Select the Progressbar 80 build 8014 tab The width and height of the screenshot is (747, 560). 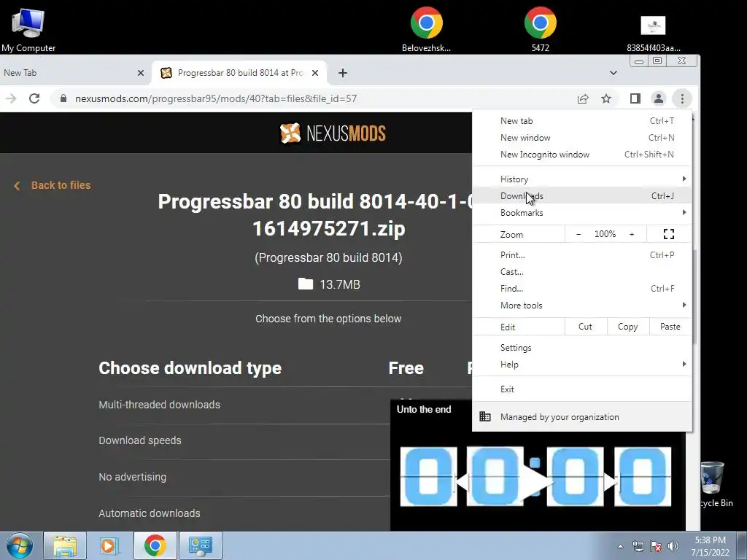[239, 73]
